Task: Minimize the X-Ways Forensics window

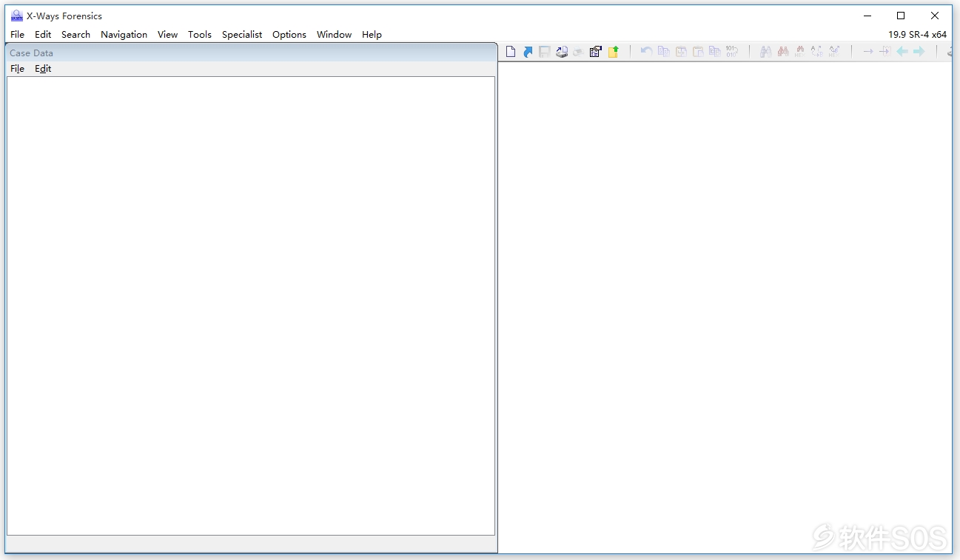Action: tap(867, 16)
